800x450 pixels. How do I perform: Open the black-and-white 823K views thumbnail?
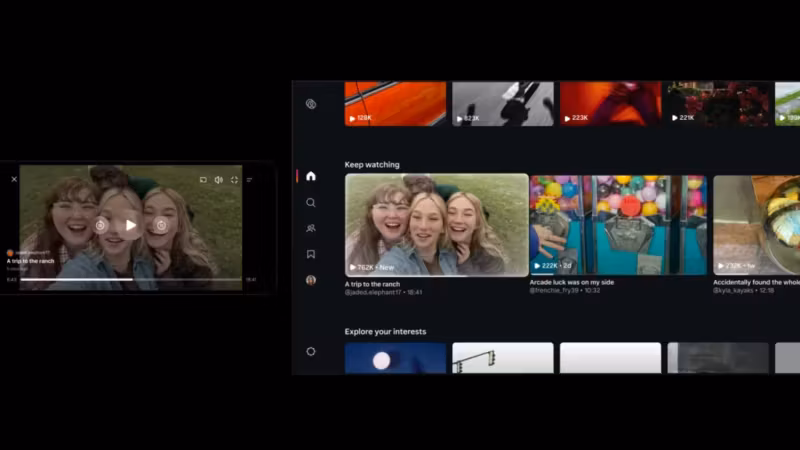(503, 103)
